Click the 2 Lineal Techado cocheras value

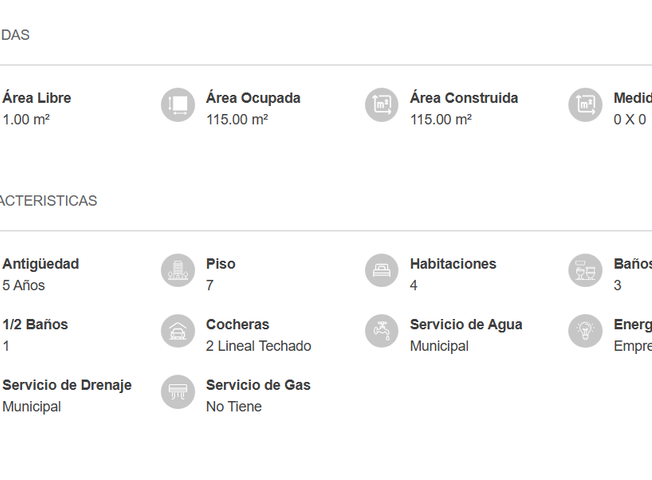click(258, 346)
